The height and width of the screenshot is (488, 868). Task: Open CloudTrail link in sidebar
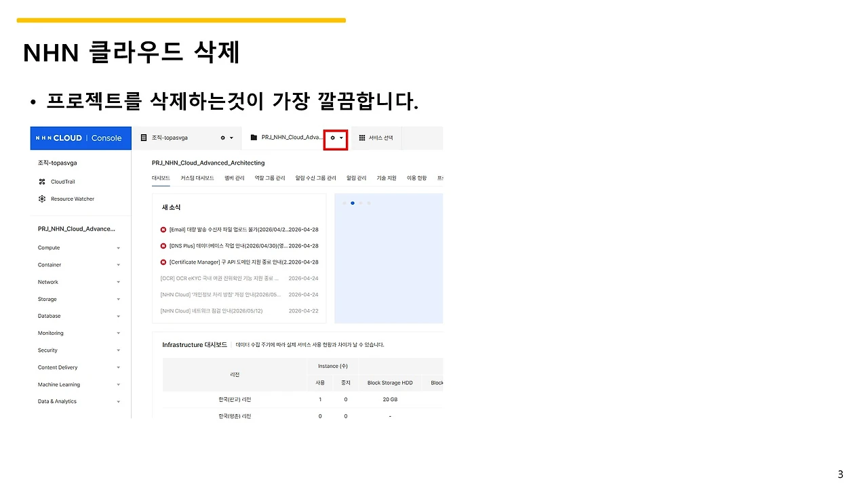(x=63, y=182)
